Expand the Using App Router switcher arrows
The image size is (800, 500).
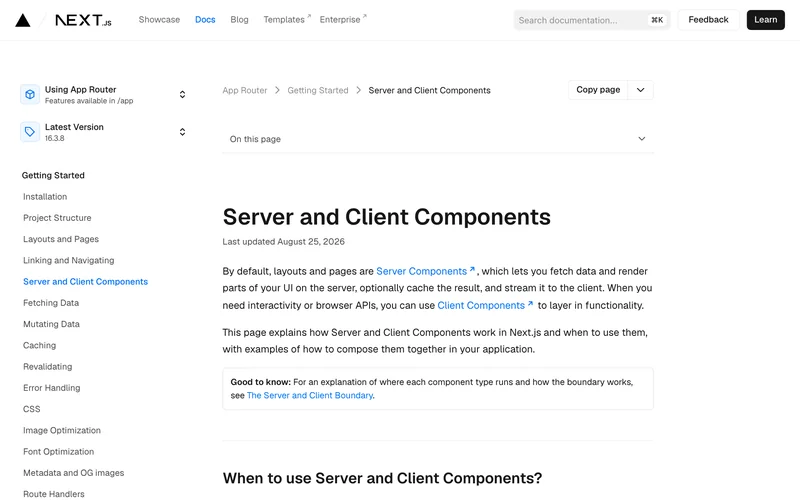click(182, 94)
